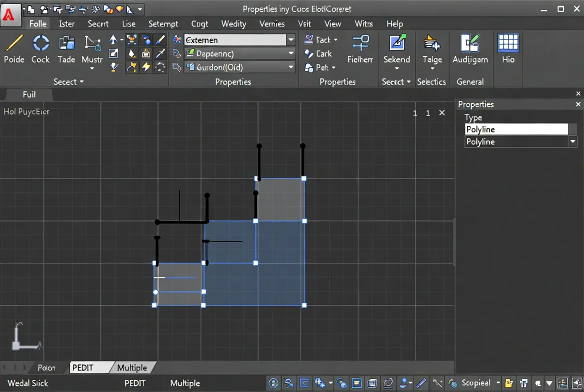
Task: Click the upward arrow move icon
Action: coord(113,39)
